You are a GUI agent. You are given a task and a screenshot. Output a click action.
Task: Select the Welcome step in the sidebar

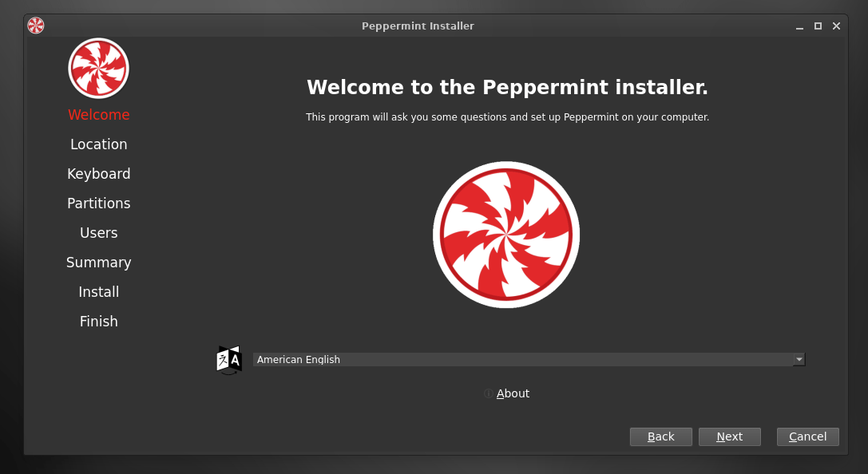click(98, 115)
